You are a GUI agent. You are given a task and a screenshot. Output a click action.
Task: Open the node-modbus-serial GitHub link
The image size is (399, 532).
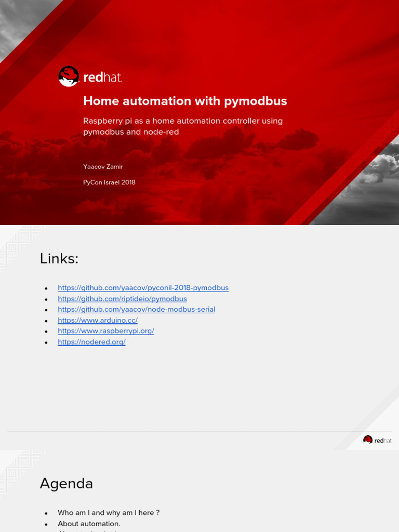point(137,310)
